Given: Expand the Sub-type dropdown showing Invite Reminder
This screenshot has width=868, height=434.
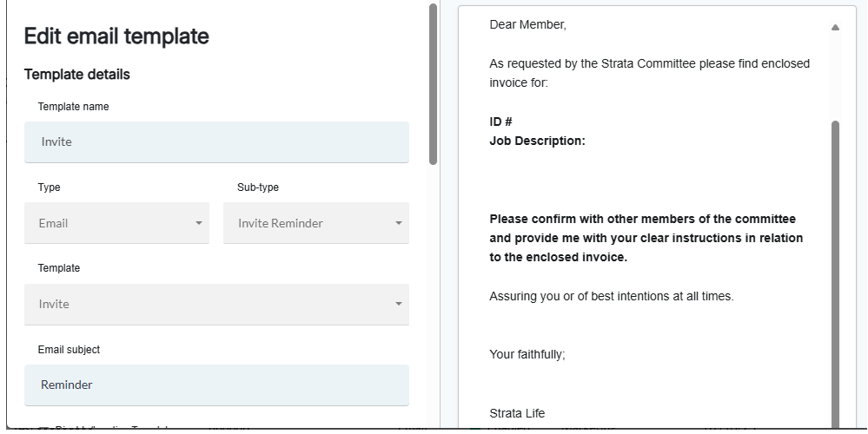Looking at the screenshot, I should 315,223.
